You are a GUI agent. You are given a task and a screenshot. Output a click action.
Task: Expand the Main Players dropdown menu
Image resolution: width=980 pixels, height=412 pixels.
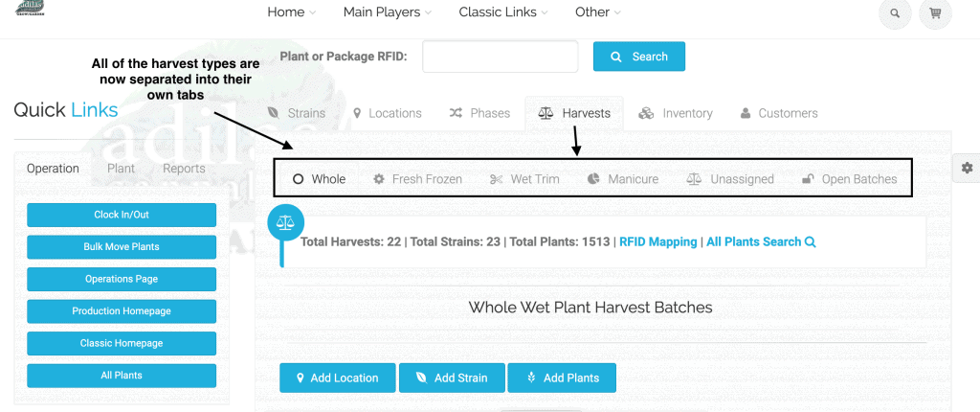pos(387,11)
